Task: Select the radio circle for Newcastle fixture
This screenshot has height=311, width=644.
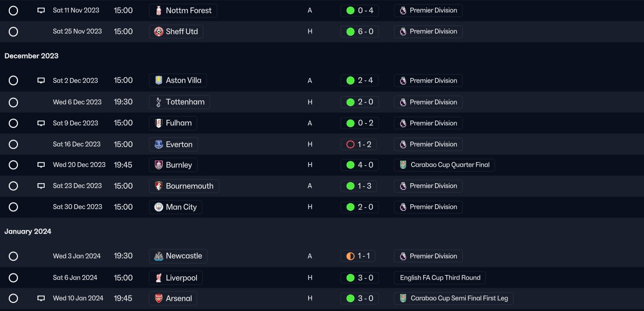Action: [x=13, y=256]
